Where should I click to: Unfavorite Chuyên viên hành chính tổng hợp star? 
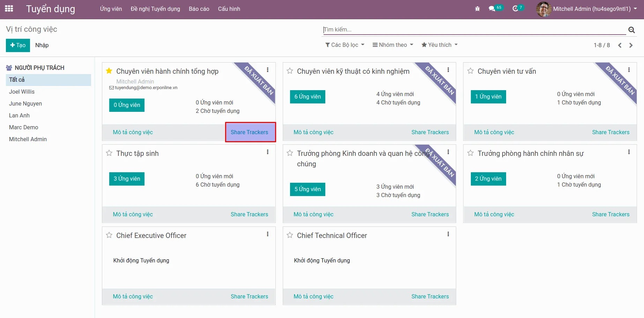click(x=109, y=71)
